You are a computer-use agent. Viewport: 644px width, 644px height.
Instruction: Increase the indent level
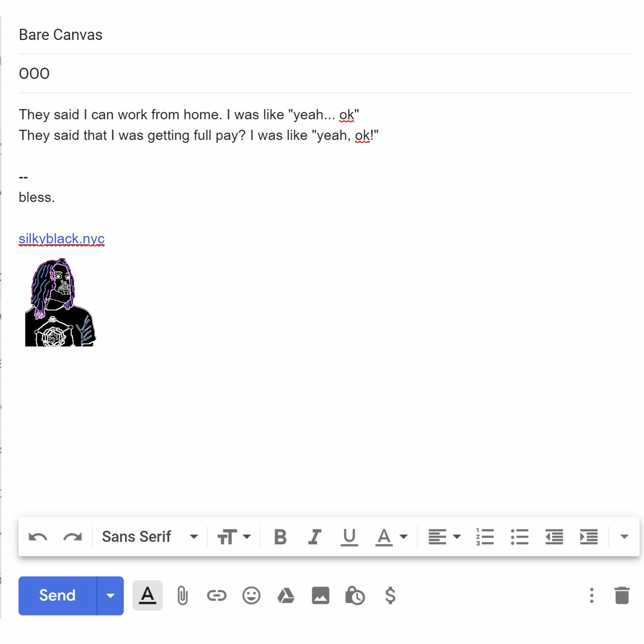(589, 537)
